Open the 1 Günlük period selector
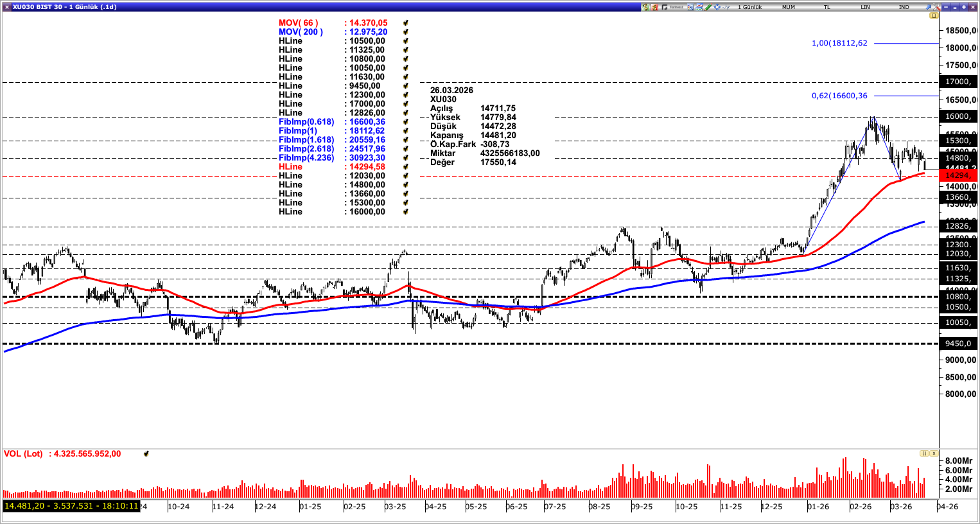The height and width of the screenshot is (524, 980). tap(751, 6)
